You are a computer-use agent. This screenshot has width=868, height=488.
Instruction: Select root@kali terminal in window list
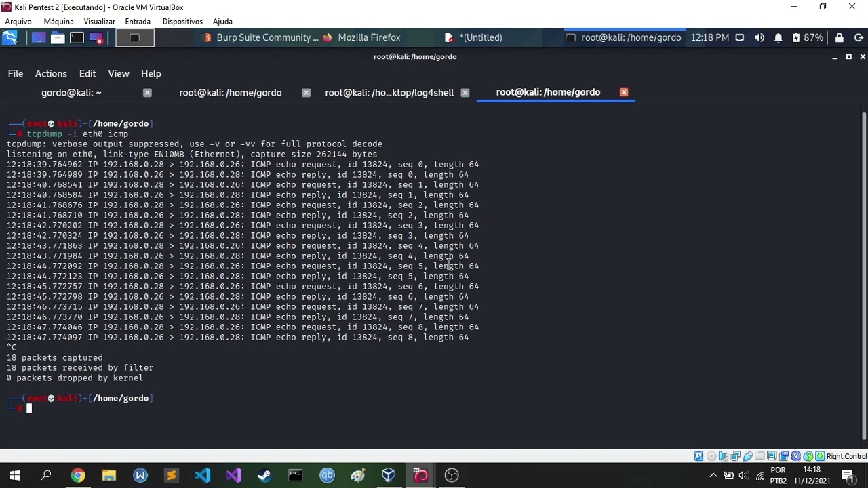point(624,37)
